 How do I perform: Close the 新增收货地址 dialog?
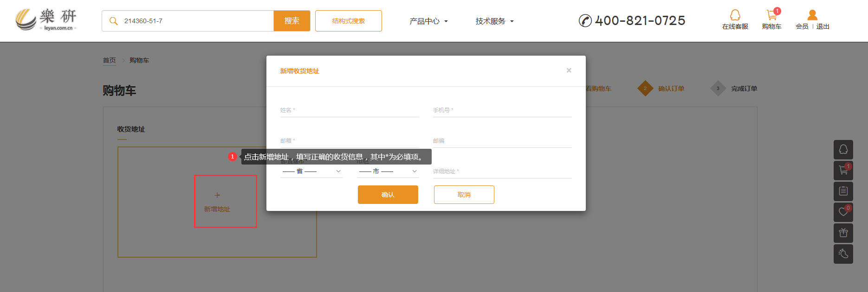pyautogui.click(x=569, y=70)
